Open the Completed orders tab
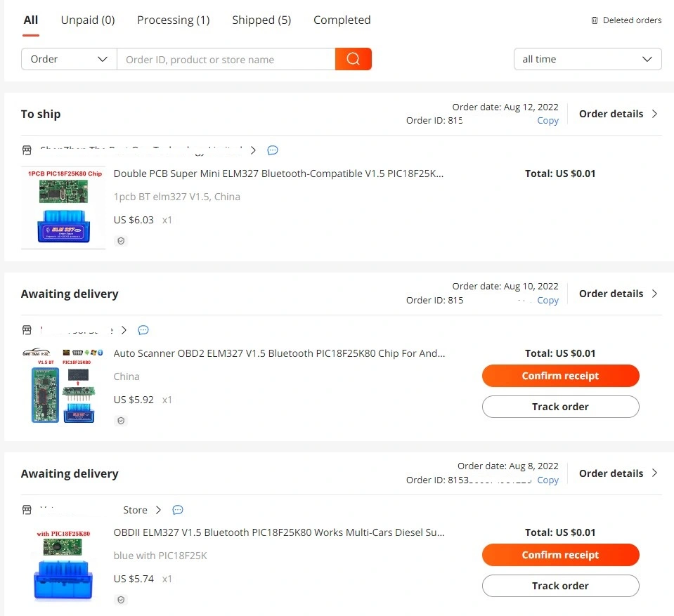Screen dimensions: 674x616 pyautogui.click(x=342, y=20)
